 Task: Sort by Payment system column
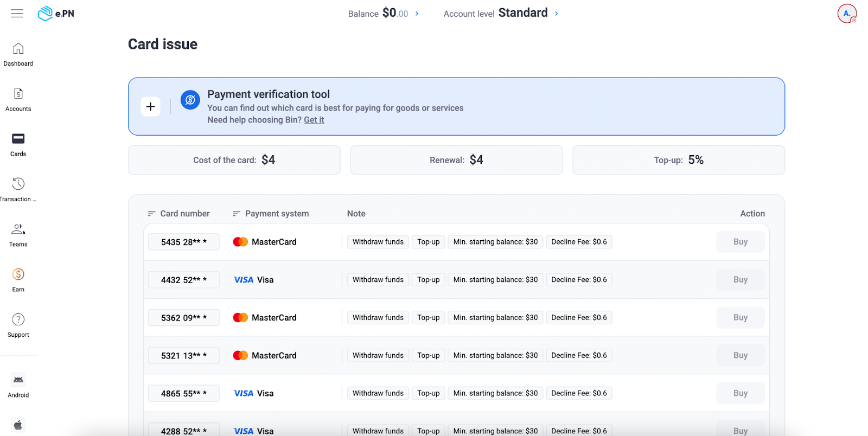click(x=271, y=214)
